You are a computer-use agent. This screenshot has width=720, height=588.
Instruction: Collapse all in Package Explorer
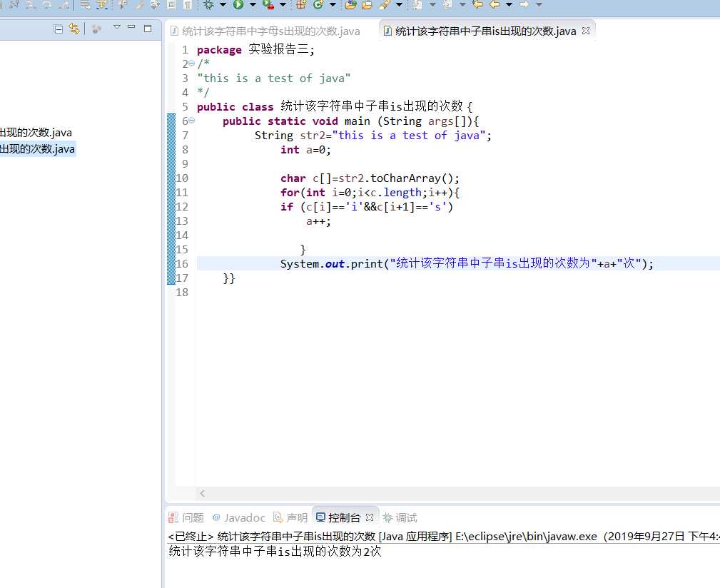tap(59, 29)
